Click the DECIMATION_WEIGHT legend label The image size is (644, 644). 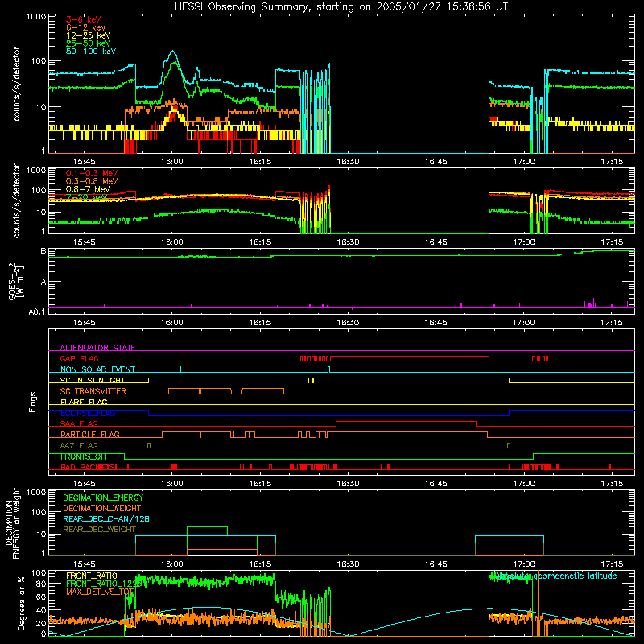click(102, 508)
